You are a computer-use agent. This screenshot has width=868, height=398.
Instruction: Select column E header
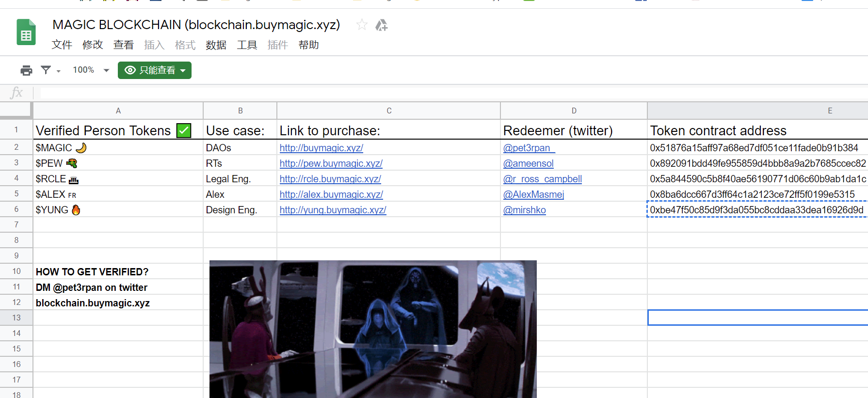(x=758, y=111)
